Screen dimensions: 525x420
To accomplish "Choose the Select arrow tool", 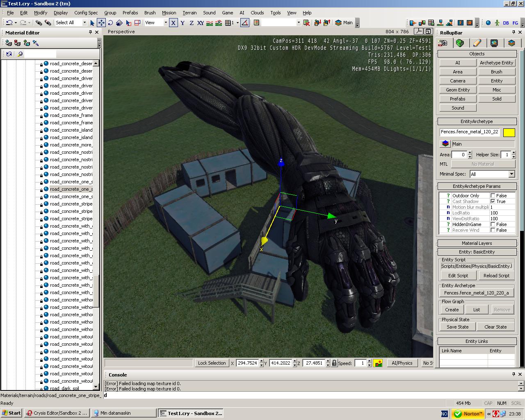I will [92, 23].
